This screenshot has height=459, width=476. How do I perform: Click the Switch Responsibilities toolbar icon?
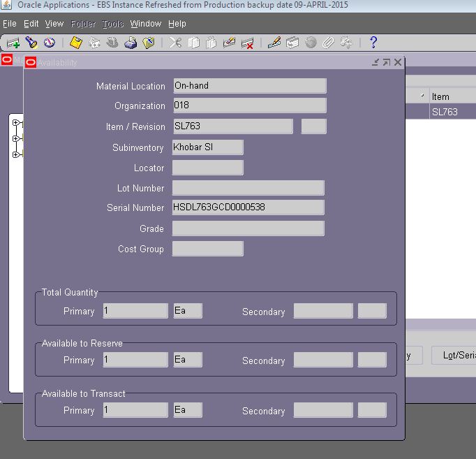pyautogui.click(x=112, y=43)
